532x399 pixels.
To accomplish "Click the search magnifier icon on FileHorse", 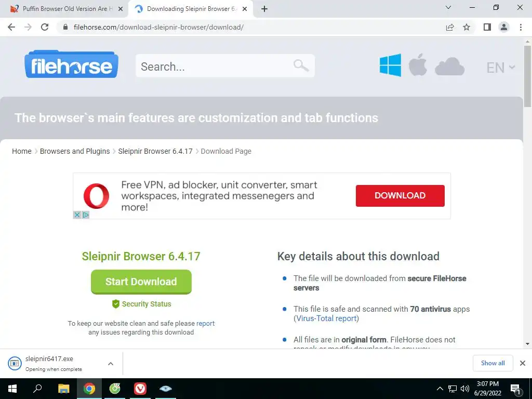I will point(301,65).
